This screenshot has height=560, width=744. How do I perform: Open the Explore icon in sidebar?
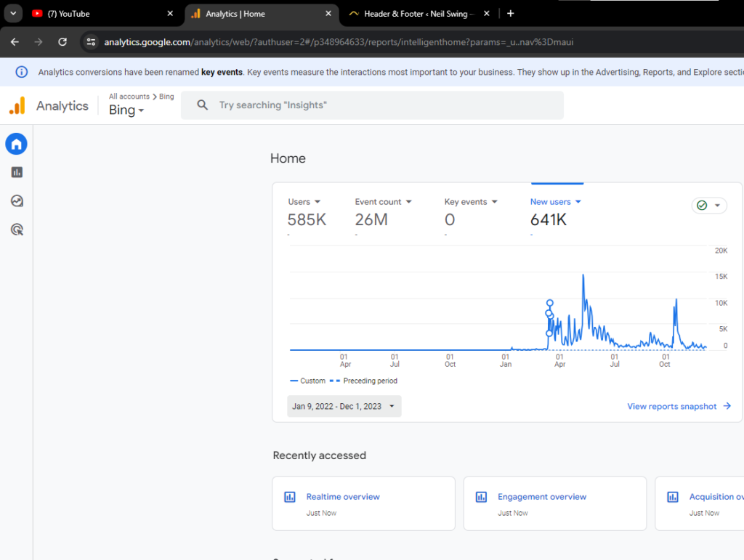tap(17, 201)
